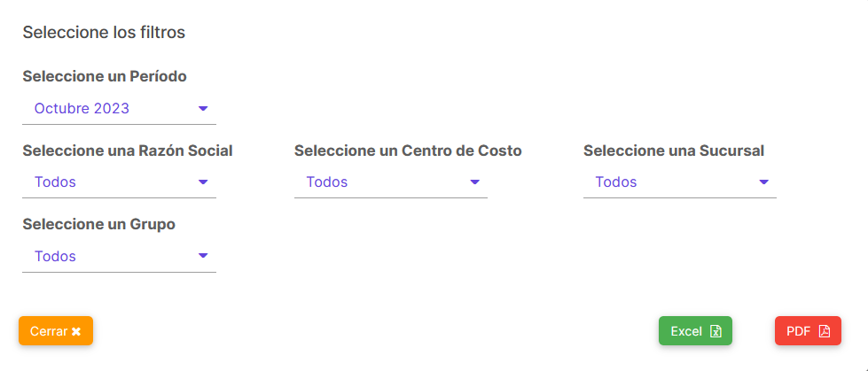Expand the Centro de Costo dropdown arrow

(474, 182)
